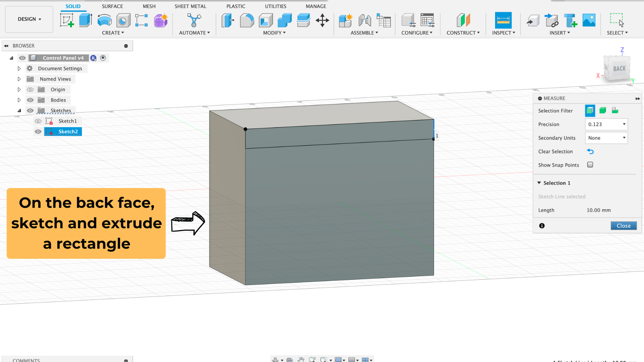Hide the Bodies folder with eye icon
The image size is (644, 362).
(30, 100)
